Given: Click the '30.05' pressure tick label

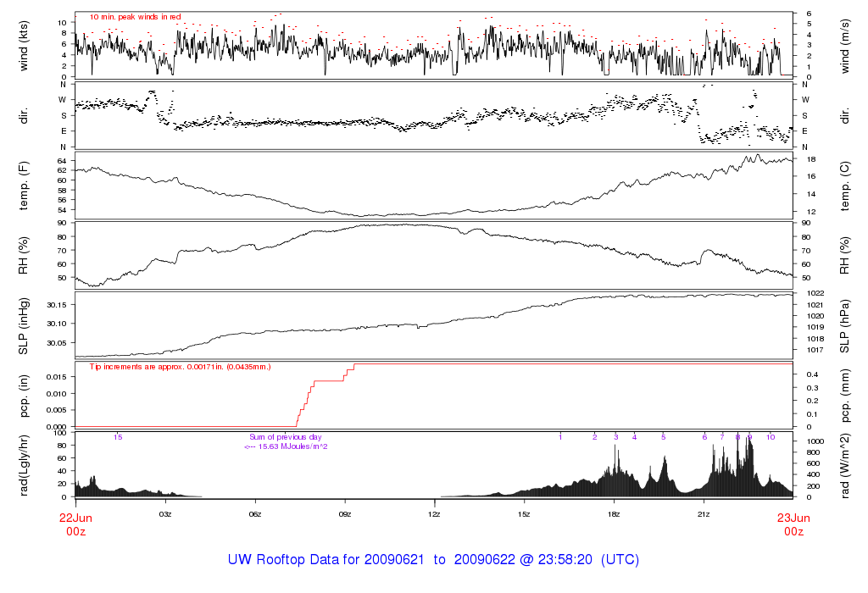Looking at the screenshot, I should tap(57, 344).
